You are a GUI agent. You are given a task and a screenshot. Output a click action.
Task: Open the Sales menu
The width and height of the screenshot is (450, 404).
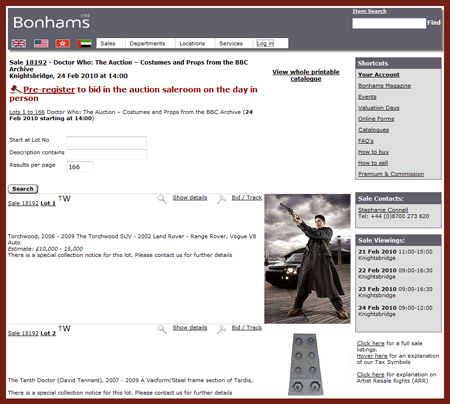point(108,43)
